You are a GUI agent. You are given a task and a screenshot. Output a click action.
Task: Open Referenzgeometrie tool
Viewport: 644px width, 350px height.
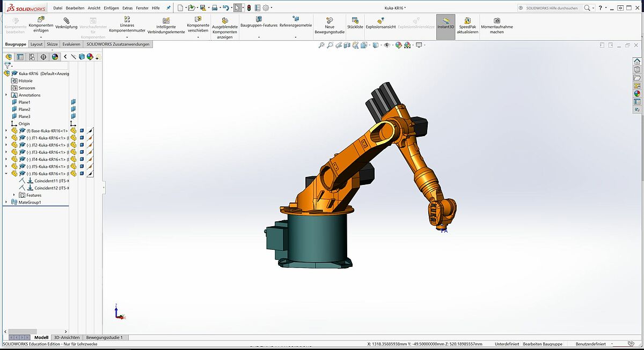296,23
